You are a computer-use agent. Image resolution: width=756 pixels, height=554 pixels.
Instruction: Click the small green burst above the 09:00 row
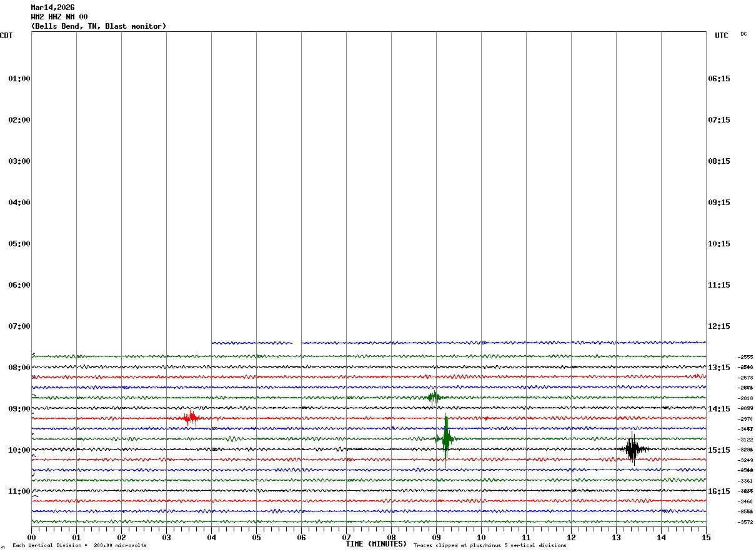(x=433, y=397)
